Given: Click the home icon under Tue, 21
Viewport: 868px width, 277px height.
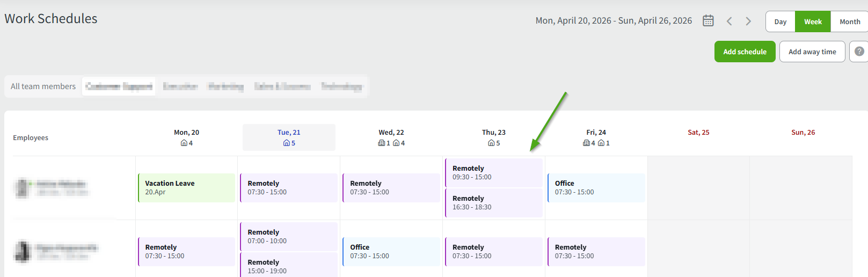Looking at the screenshot, I should click(286, 143).
